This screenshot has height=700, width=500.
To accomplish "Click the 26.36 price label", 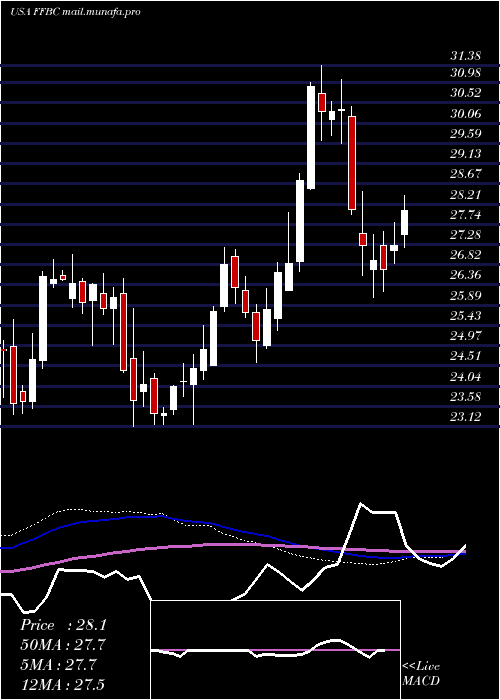I will point(465,275).
